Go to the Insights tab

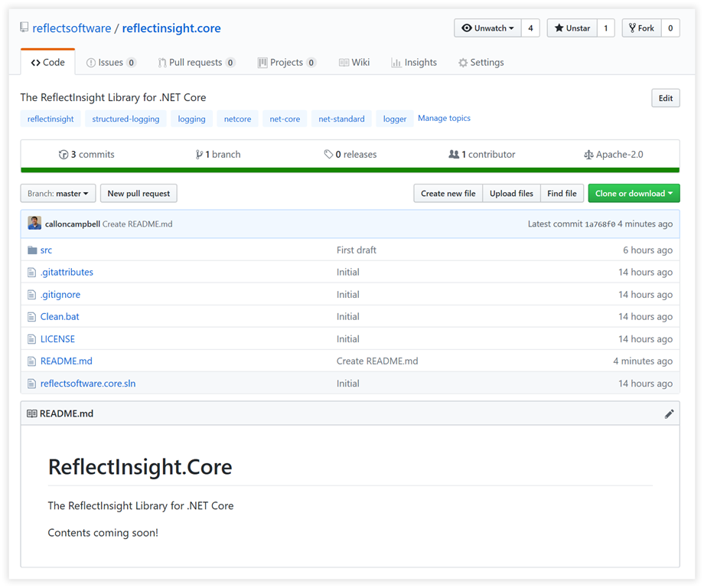pyautogui.click(x=414, y=63)
